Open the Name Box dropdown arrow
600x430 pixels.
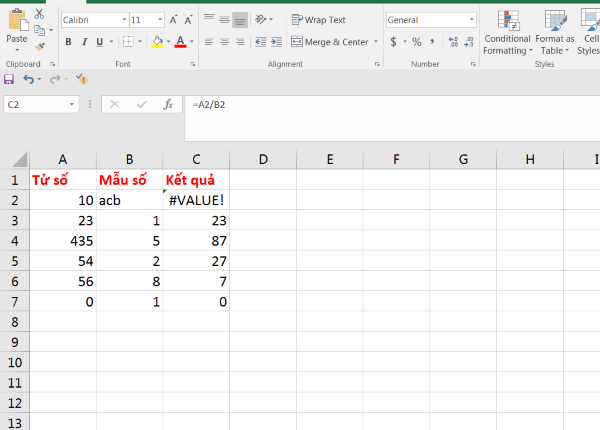(72, 104)
